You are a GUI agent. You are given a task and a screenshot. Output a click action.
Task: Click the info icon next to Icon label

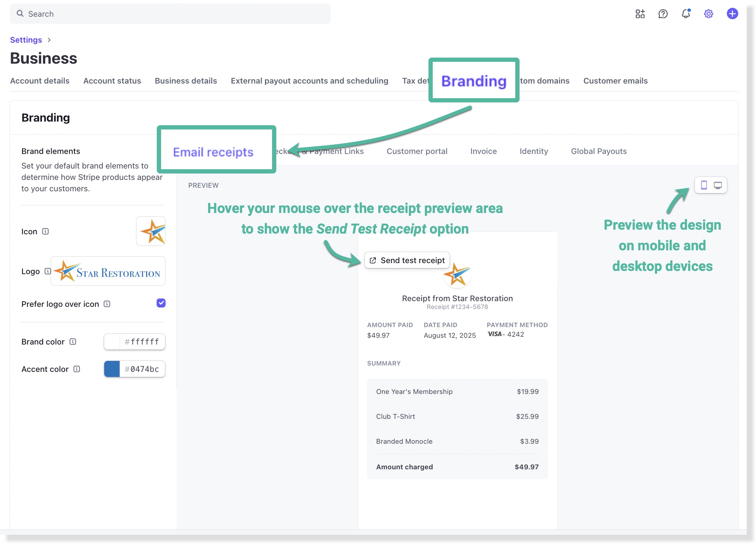pos(46,231)
